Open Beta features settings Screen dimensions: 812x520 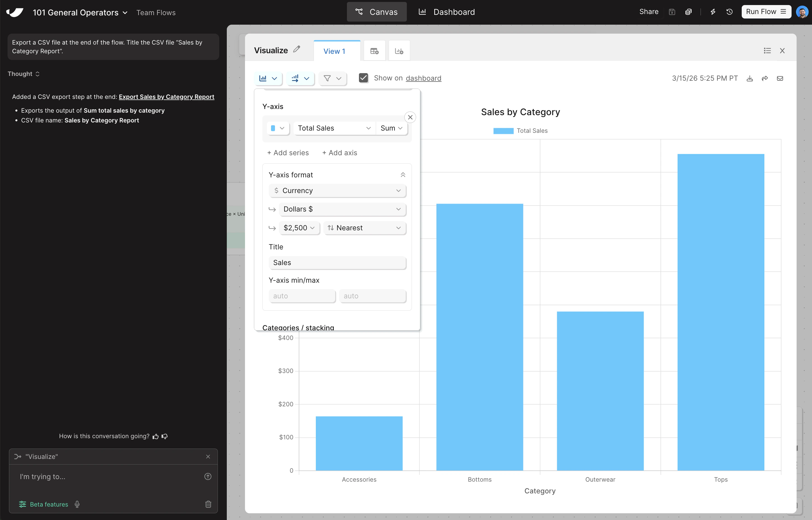43,504
